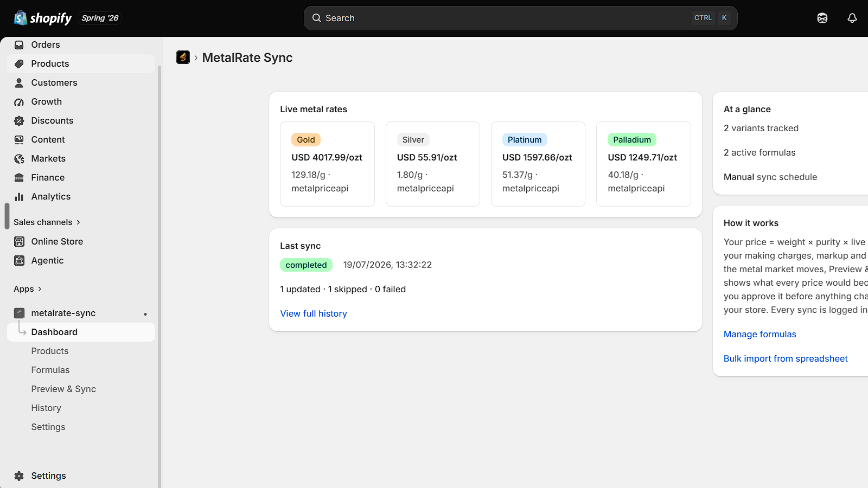Viewport: 868px width, 488px height.
Task: Click the Agentic channel icon
Action: pos(19,261)
